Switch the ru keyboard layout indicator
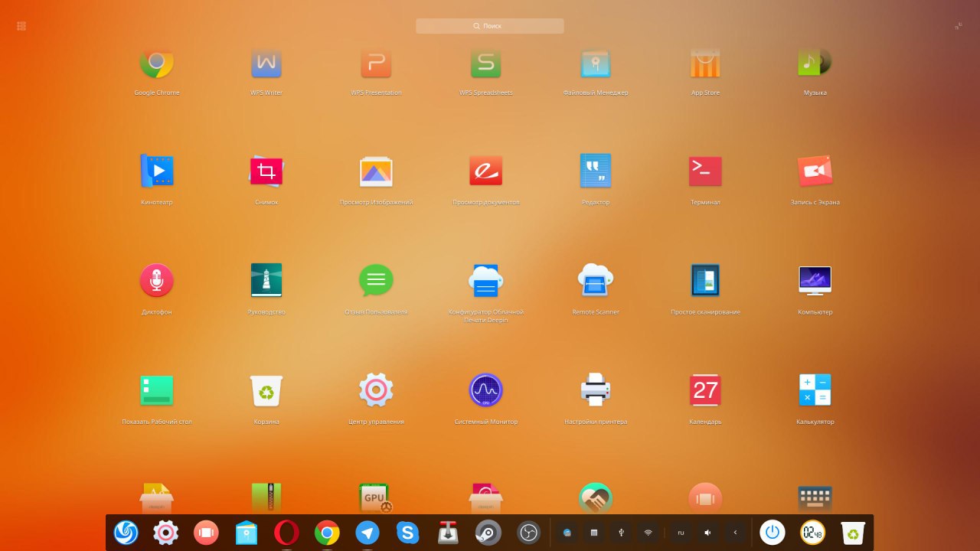980x551 pixels. point(681,533)
